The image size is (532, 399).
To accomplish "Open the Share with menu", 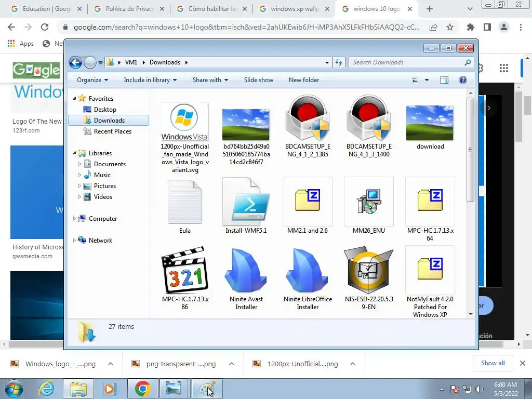I will [x=210, y=80].
